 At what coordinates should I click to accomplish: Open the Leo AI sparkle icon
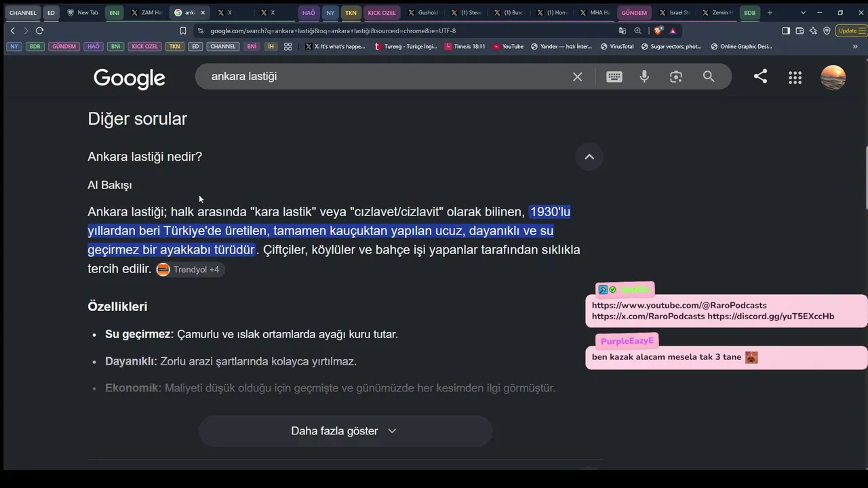(813, 30)
